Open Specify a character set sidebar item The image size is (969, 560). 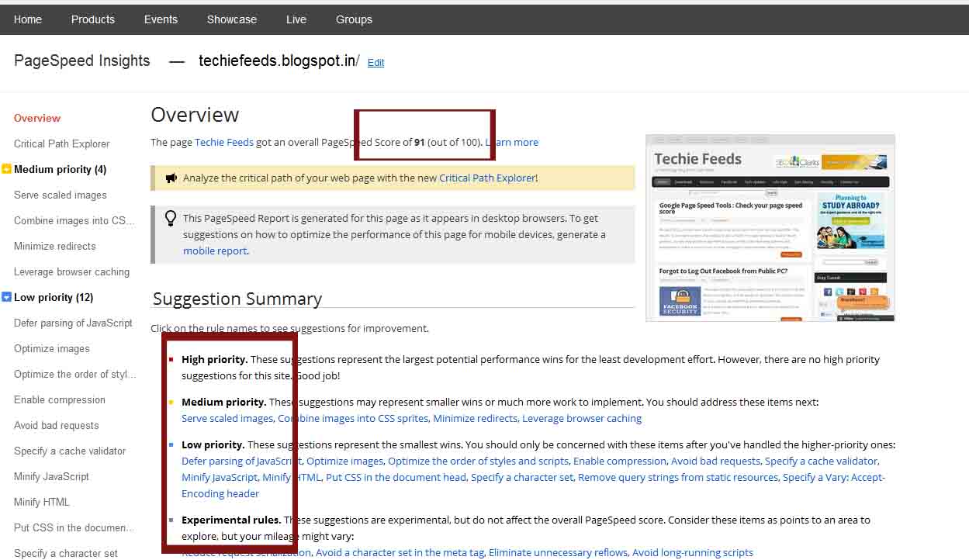66,553
